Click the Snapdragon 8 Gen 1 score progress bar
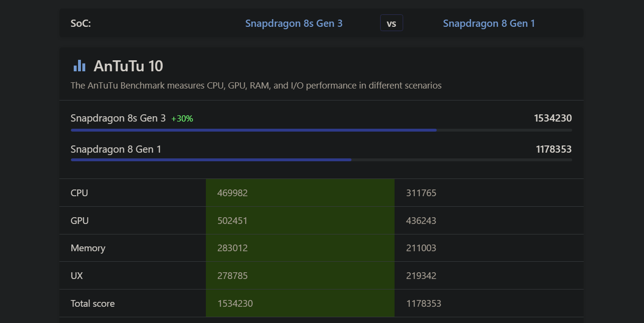 321,160
